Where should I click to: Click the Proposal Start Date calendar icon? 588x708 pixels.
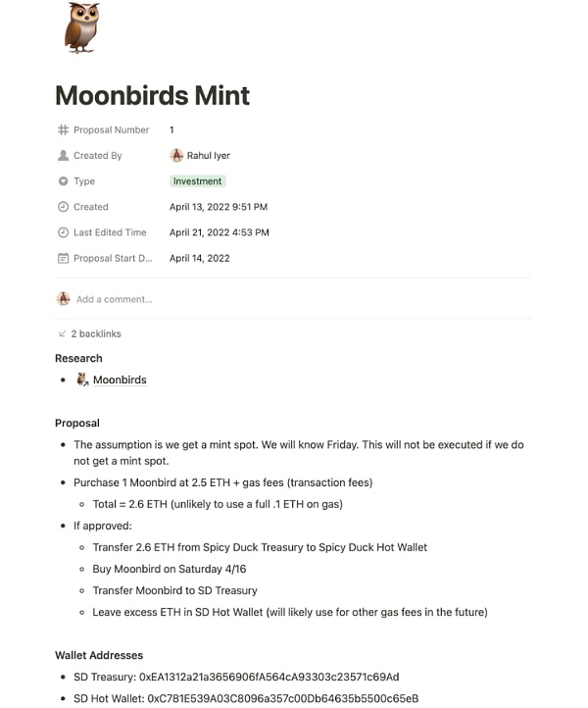(64, 259)
